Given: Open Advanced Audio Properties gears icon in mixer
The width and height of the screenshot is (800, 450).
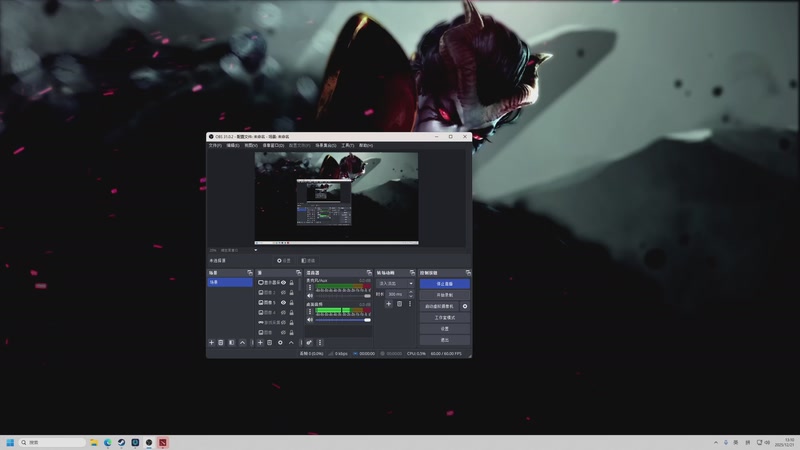Looking at the screenshot, I should coord(309,343).
